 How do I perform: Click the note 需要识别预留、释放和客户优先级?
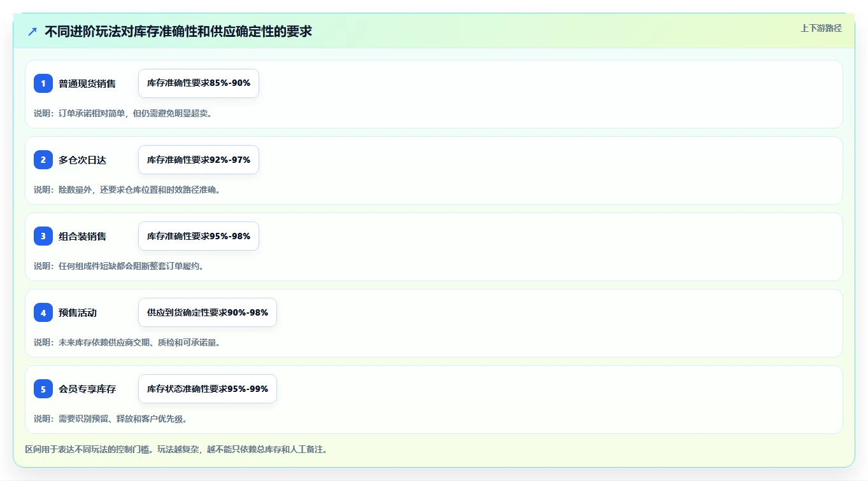click(123, 419)
